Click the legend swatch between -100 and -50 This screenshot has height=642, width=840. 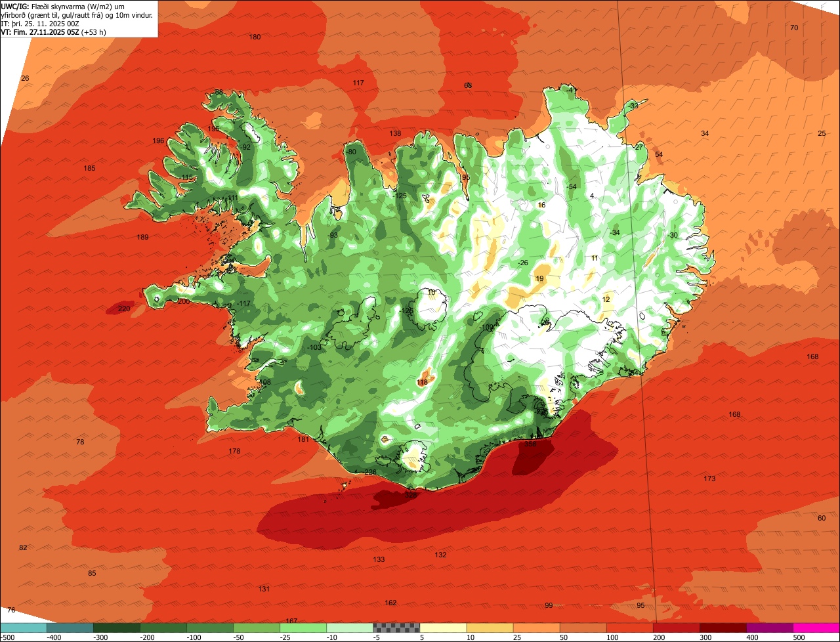tap(210, 628)
